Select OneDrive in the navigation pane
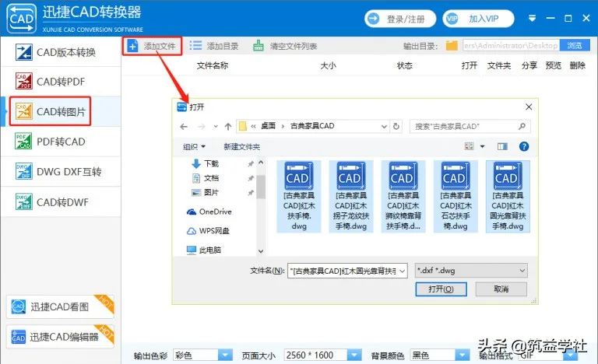 click(x=209, y=212)
